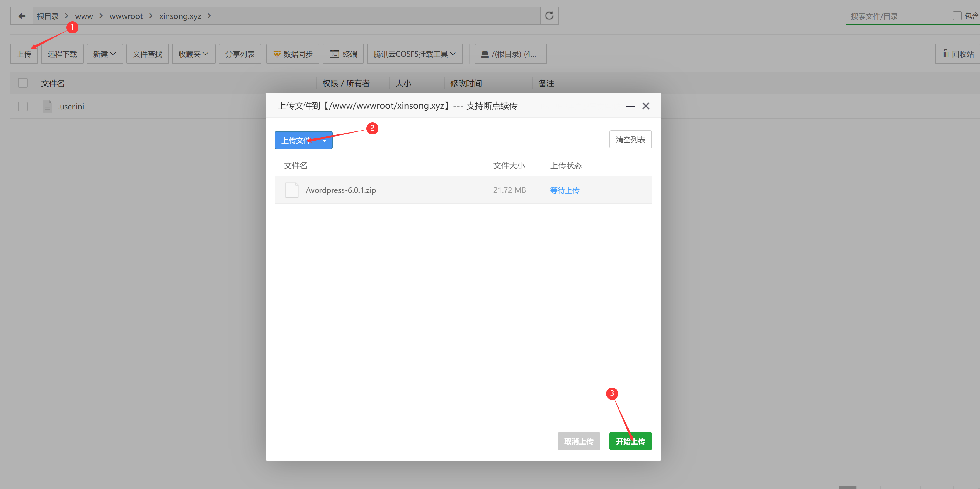Viewport: 980px width, 489px height.
Task: Toggle the select-all files checkbox
Action: point(23,83)
